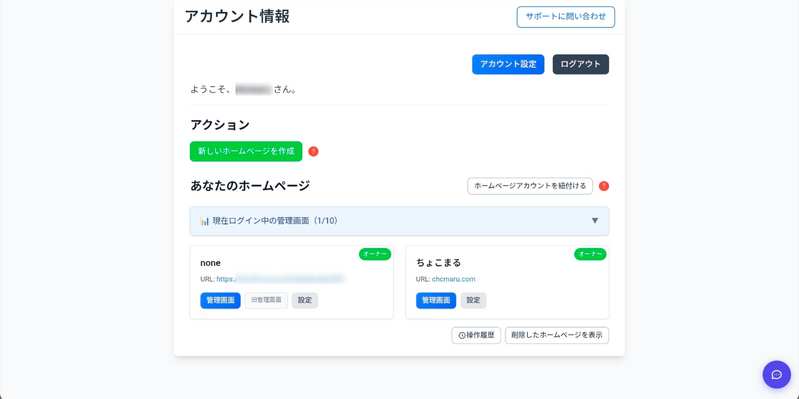799x399 pixels.
Task: Open 管理画面 for ちょこまる
Action: 436,301
